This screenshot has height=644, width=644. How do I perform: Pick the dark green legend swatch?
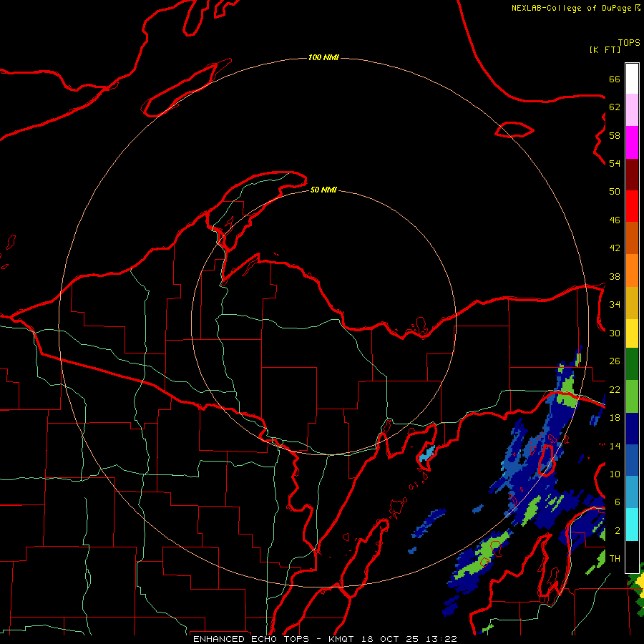[632, 364]
